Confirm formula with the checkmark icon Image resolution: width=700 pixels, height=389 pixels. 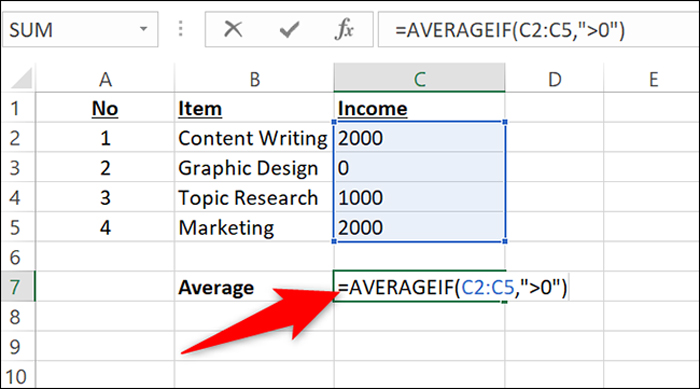coord(289,30)
